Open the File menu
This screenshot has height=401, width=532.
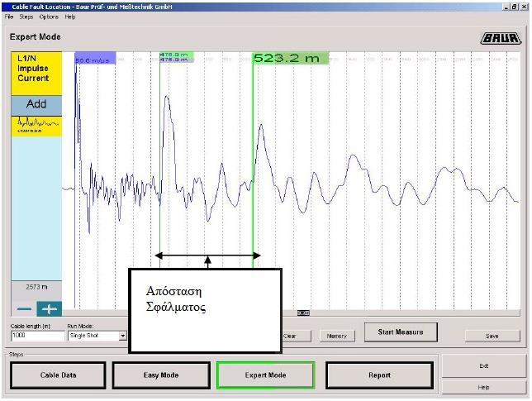pos(9,17)
